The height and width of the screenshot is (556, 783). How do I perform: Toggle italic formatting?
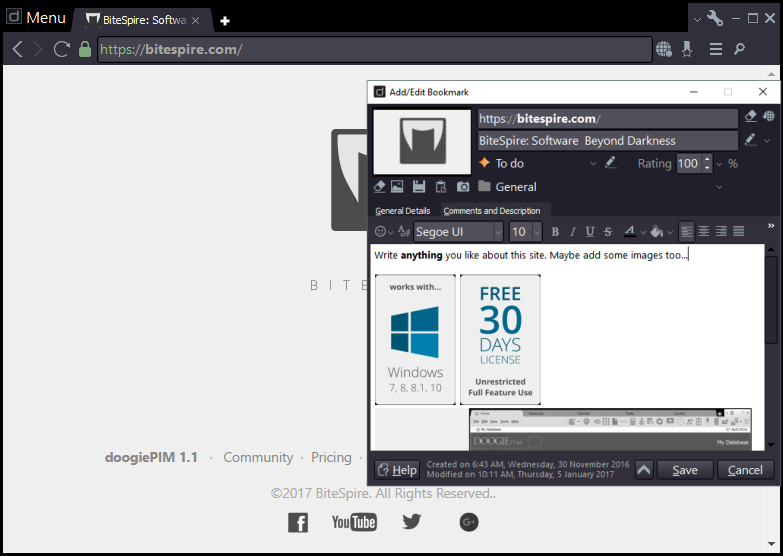572,232
